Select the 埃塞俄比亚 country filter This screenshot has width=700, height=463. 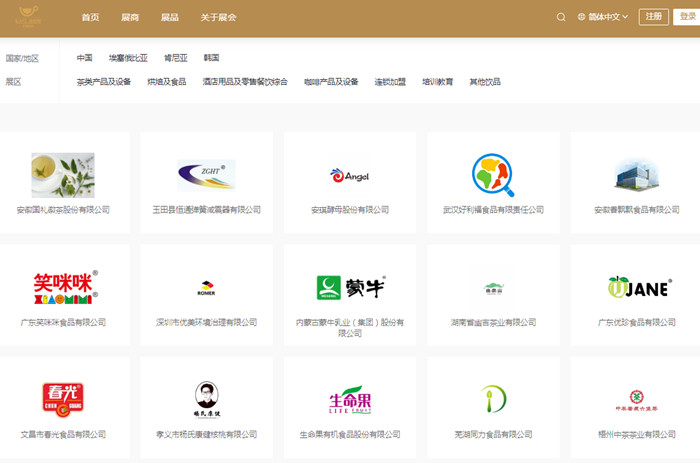click(x=128, y=58)
